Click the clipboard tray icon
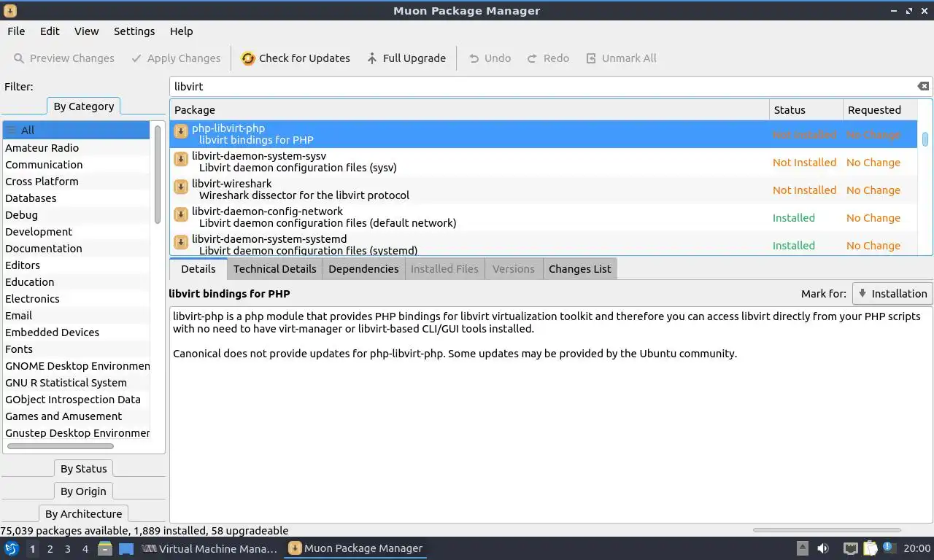 point(871,548)
